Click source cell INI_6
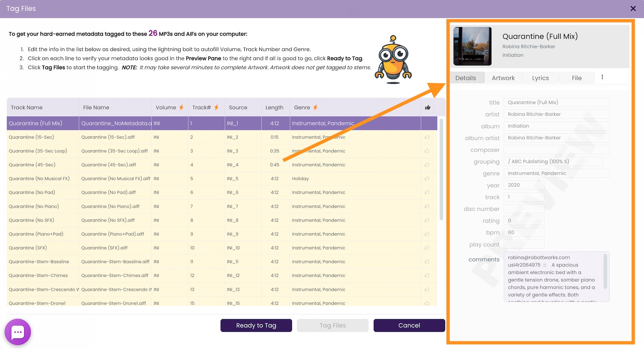Screen dimensions: 644x349 click(x=233, y=193)
